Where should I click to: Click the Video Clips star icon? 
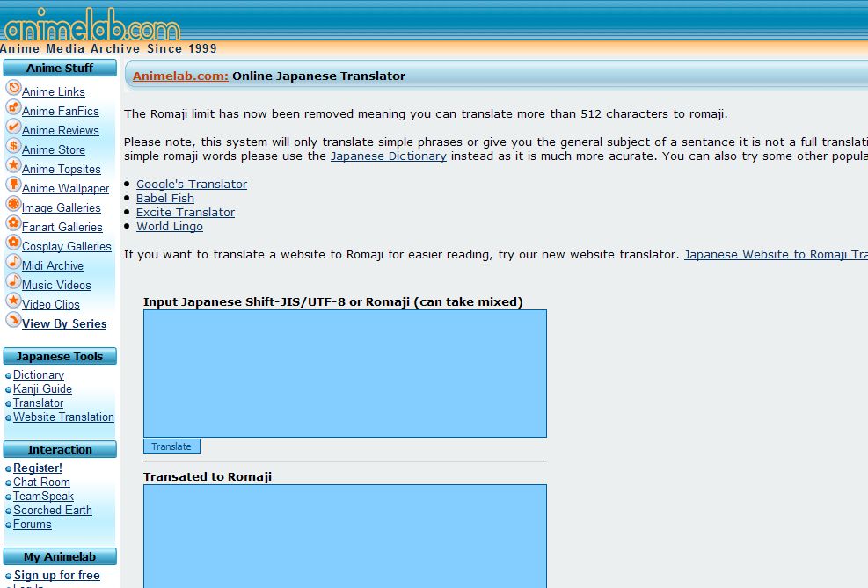coord(13,301)
